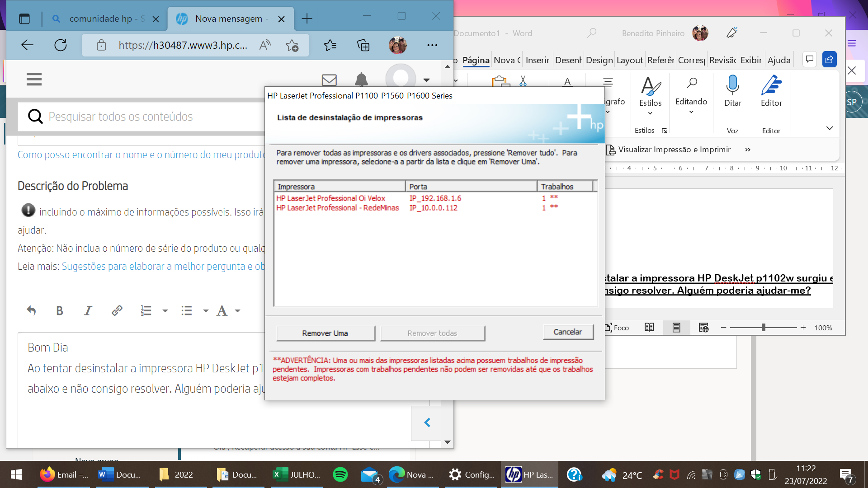The height and width of the screenshot is (488, 868).
Task: Open 'Sugestões para elaborar a melhor pergunta' link
Action: tap(163, 266)
